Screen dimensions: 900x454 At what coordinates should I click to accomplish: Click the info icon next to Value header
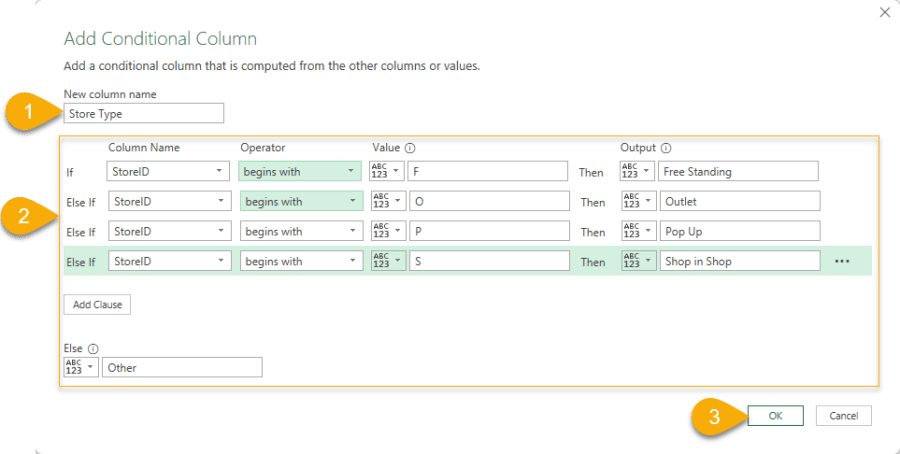410,148
